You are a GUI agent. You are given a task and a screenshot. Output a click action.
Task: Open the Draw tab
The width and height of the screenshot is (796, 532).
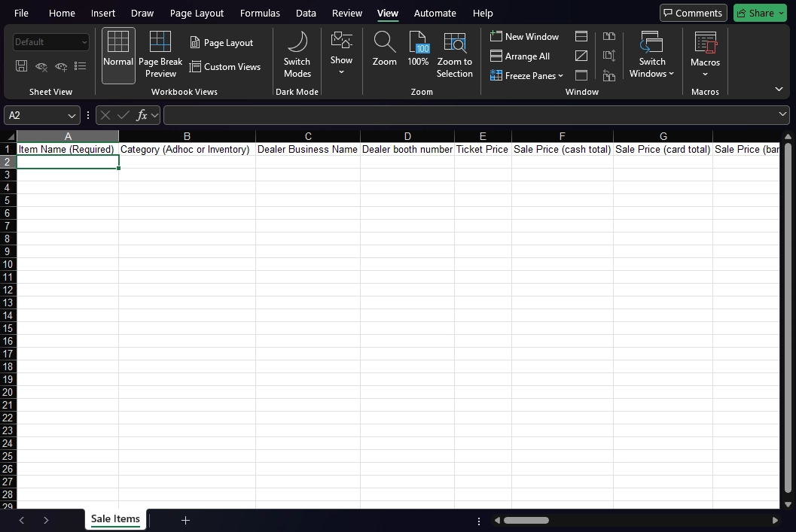point(142,14)
